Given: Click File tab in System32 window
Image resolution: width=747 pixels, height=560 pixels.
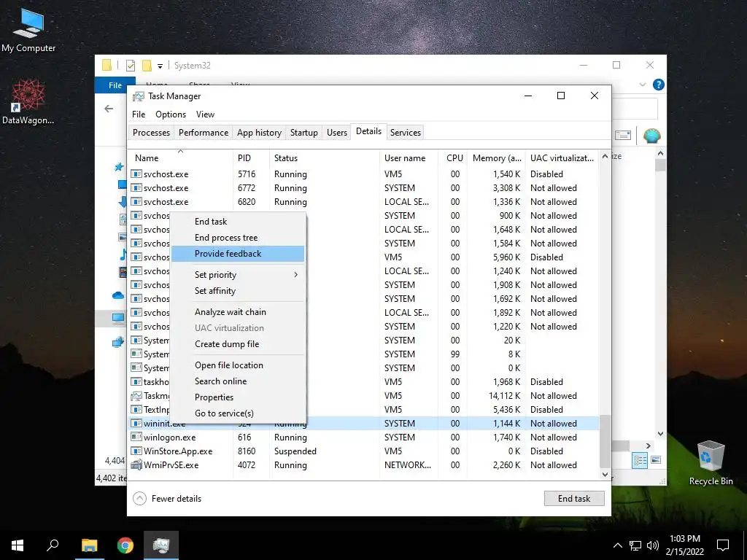Looking at the screenshot, I should point(115,85).
